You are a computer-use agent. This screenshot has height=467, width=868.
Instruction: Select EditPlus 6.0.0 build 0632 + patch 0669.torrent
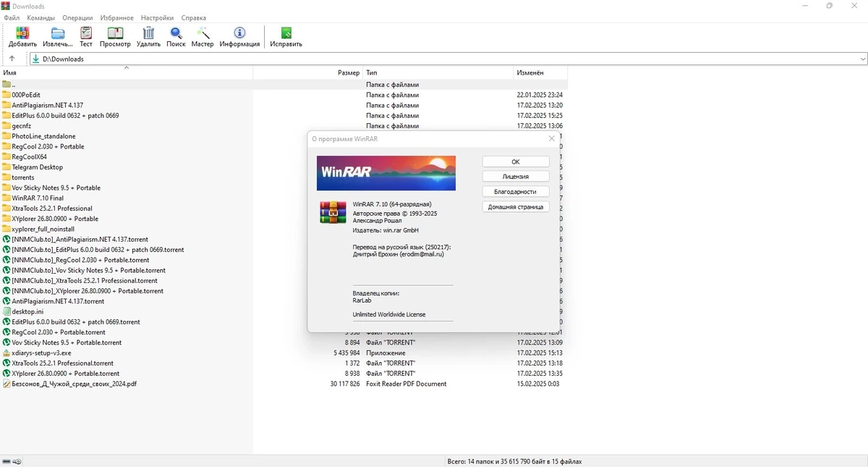coord(76,321)
